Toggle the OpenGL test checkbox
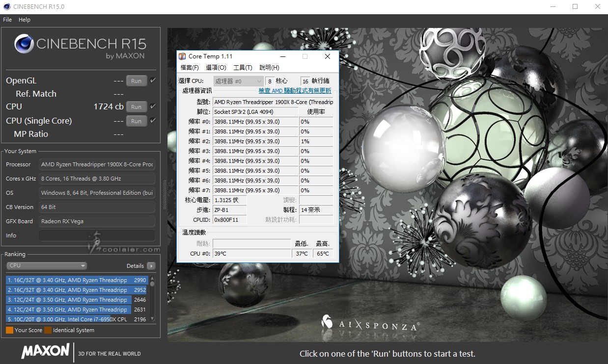Screen dimensions: 608x364 pos(153,80)
